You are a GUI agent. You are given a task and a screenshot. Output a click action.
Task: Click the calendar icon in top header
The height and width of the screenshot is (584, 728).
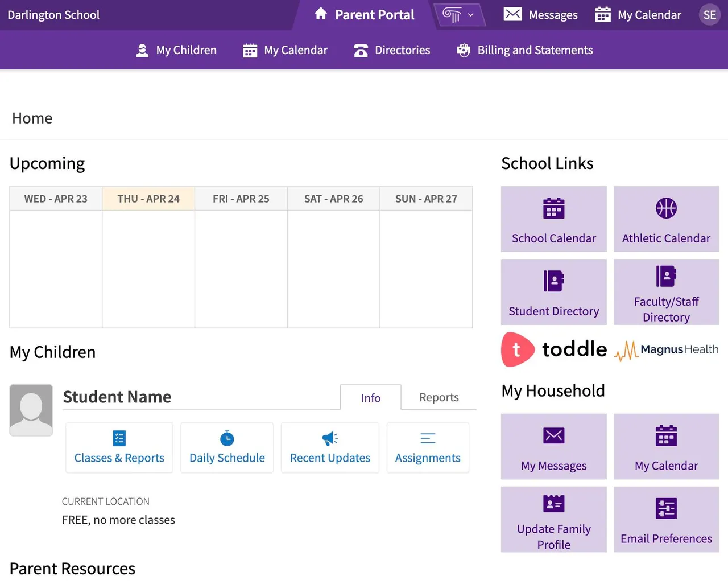603,14
